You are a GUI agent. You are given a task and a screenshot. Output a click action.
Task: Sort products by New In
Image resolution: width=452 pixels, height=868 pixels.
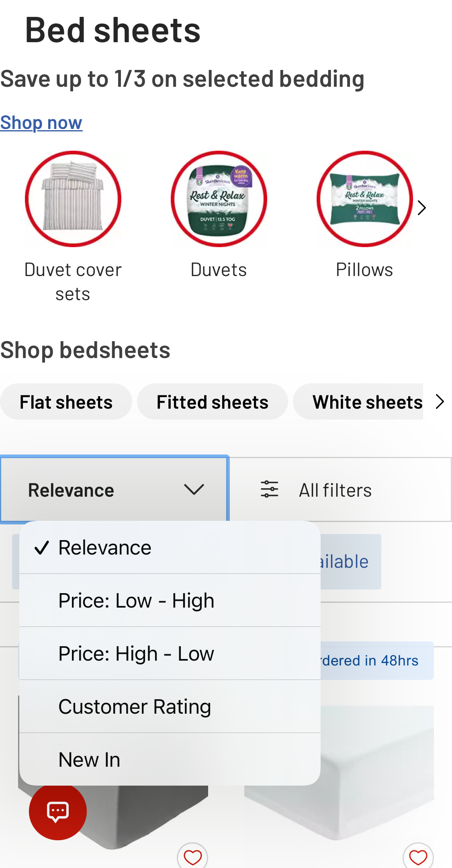(89, 759)
